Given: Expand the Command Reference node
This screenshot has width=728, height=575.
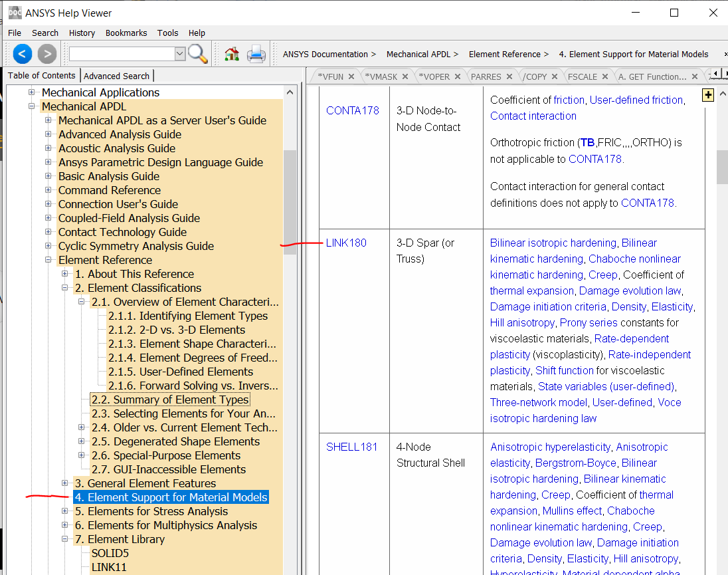Looking at the screenshot, I should coord(48,189).
